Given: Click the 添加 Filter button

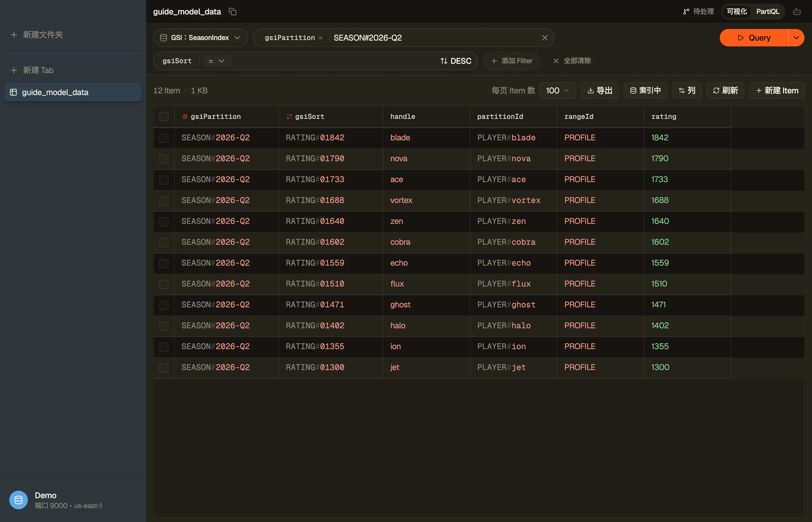Looking at the screenshot, I should coord(511,61).
